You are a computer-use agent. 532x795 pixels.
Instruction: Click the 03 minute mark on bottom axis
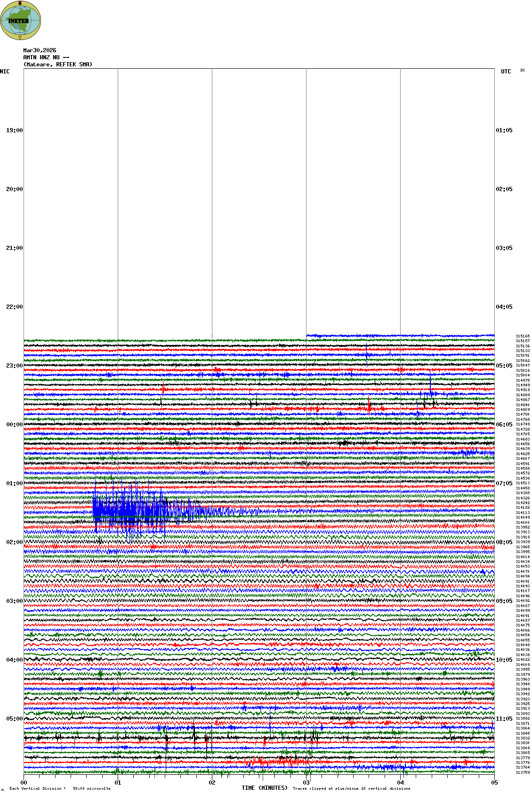click(306, 783)
